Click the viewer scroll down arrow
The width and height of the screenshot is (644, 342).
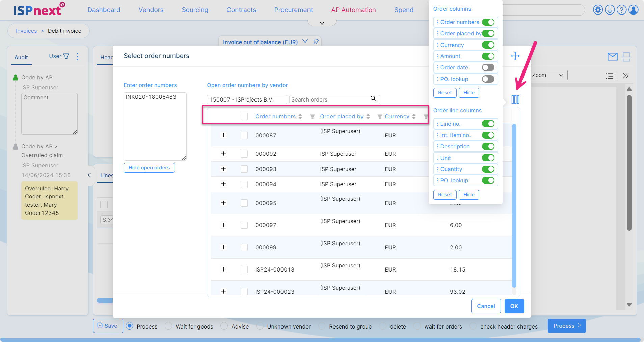click(629, 304)
